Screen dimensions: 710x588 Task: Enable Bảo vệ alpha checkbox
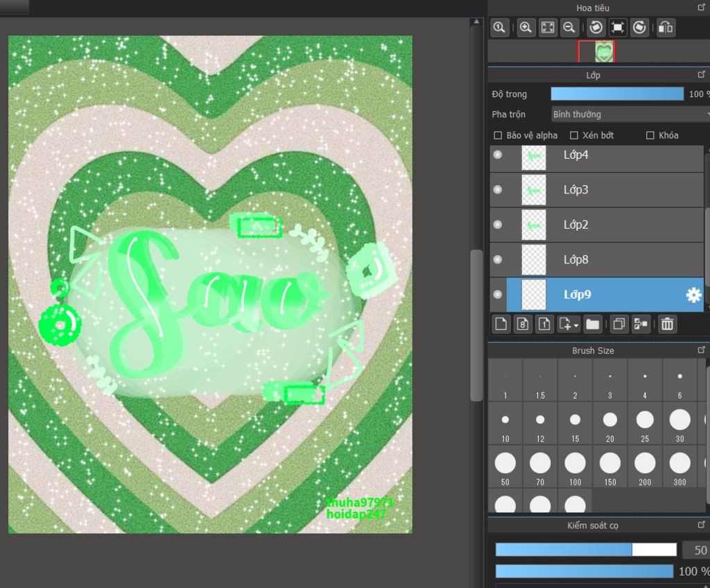point(498,135)
